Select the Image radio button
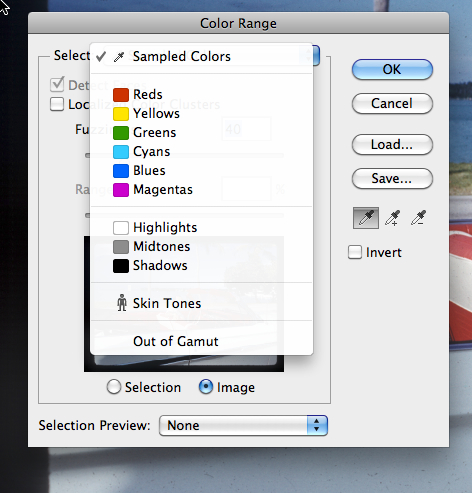This screenshot has height=493, width=472. [206, 387]
